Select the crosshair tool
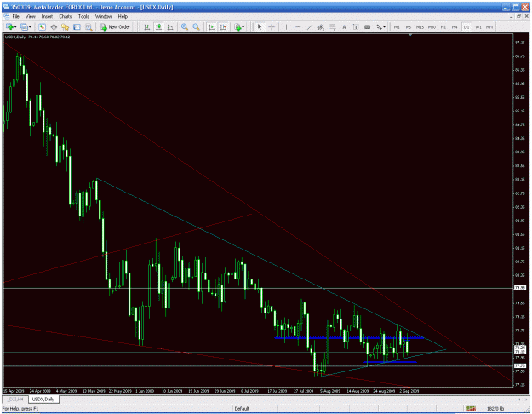532x414 pixels. (272, 27)
